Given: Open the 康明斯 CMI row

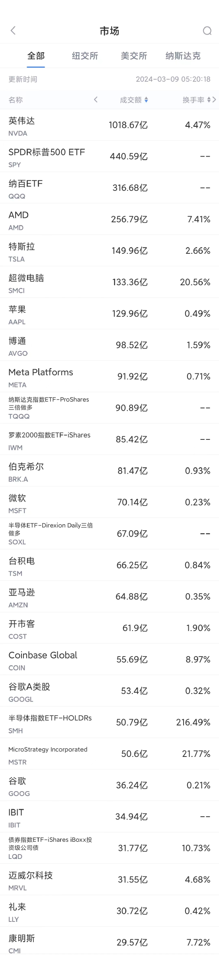Looking at the screenshot, I should click(109, 943).
